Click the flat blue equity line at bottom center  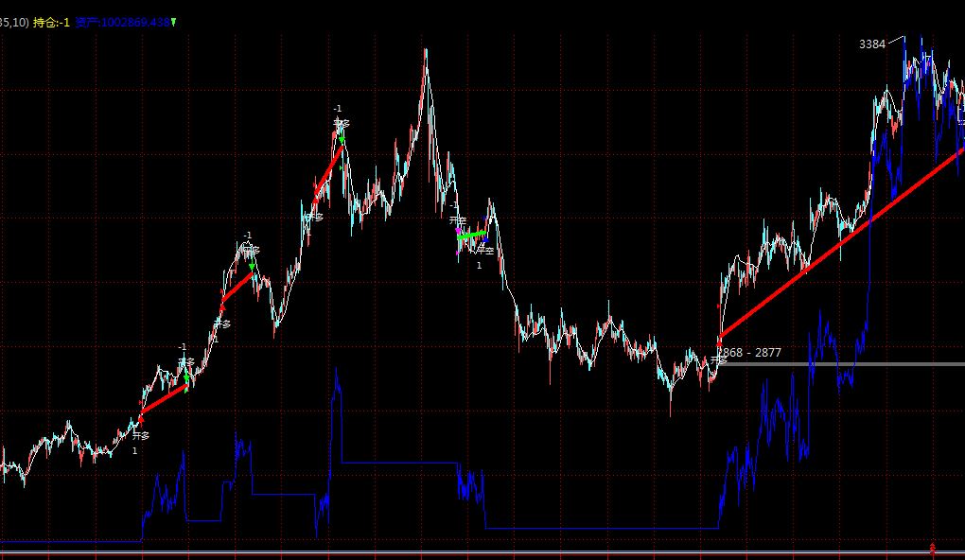pyautogui.click(x=596, y=528)
